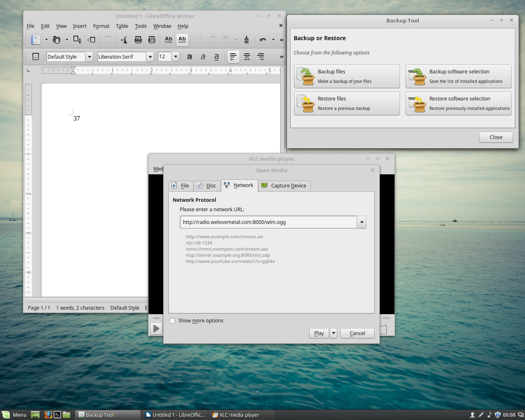Open the Liberation Serif font name dropdown

[150, 57]
